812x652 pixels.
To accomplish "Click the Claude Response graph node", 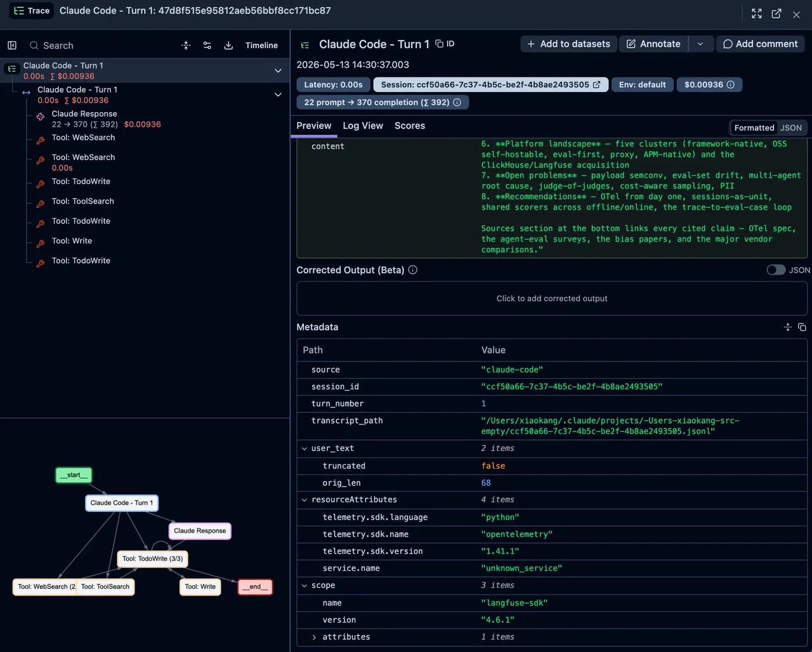I will pyautogui.click(x=200, y=531).
